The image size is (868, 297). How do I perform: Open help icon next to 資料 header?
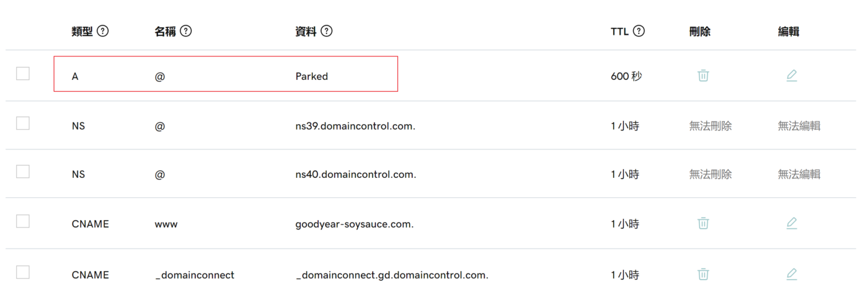pyautogui.click(x=327, y=31)
